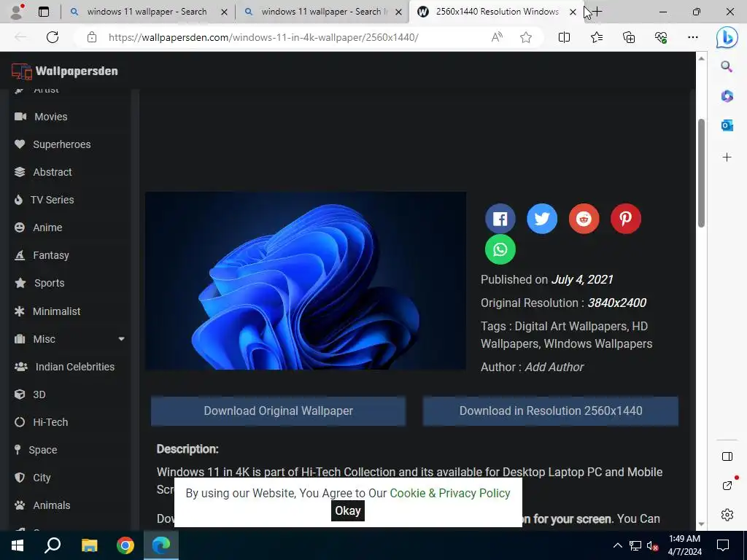Expand the Misc category dropdown
The height and width of the screenshot is (560, 747).
click(x=122, y=339)
